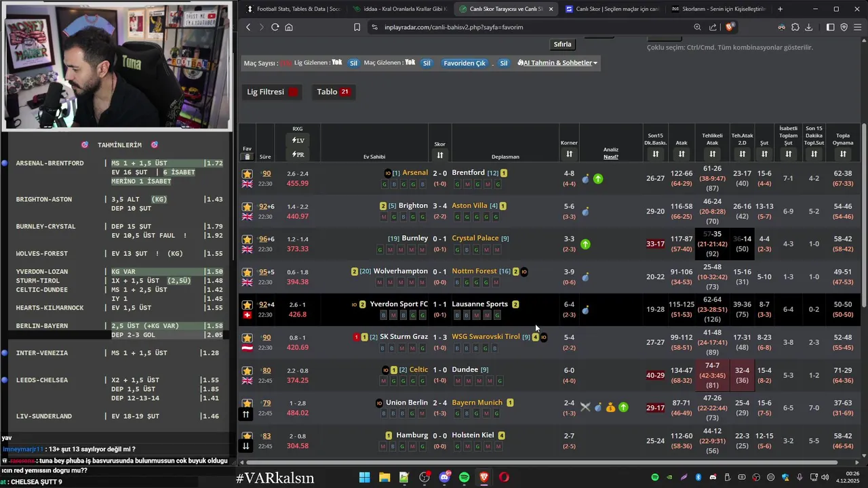868x488 pixels.
Task: Open Spotify from taskbar
Action: 464,477
